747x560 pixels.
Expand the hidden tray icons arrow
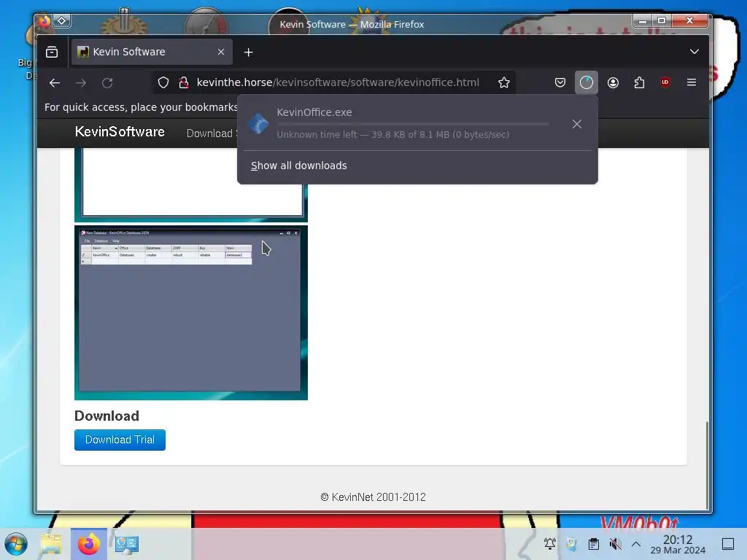(636, 544)
